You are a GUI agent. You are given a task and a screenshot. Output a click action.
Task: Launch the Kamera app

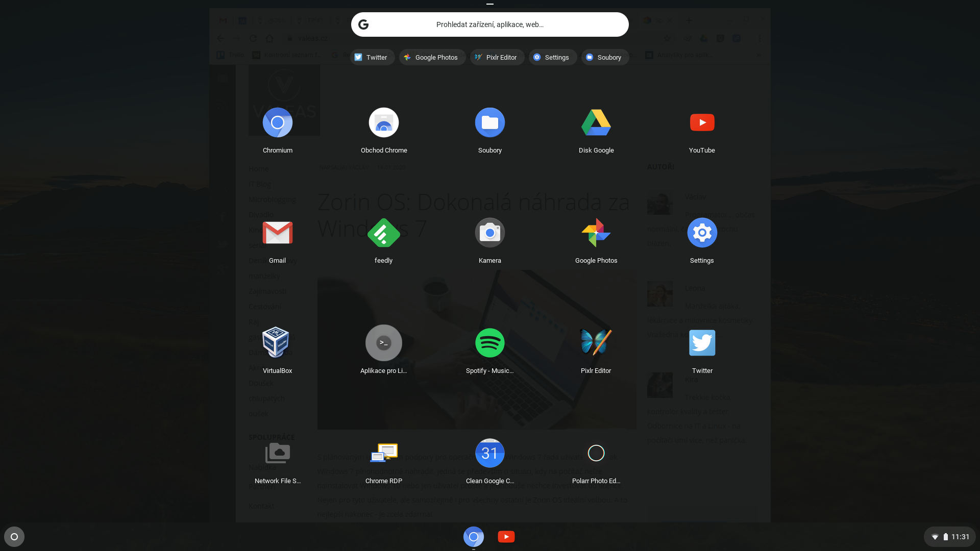click(x=490, y=233)
